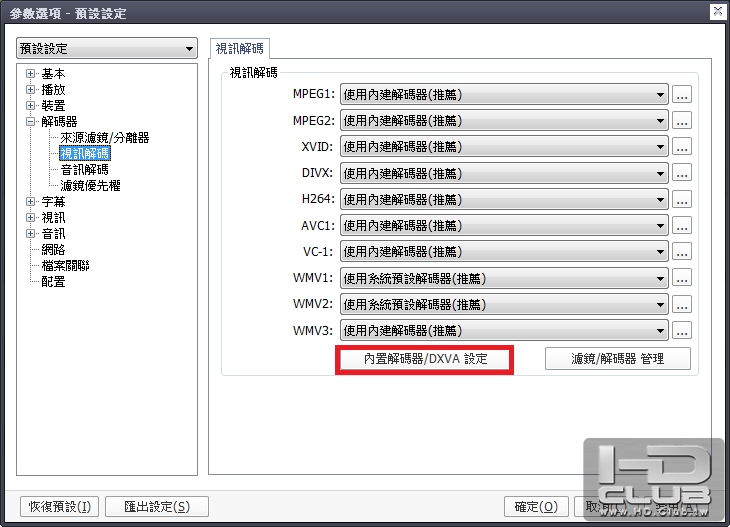Select the 播放 category label
Screen dimensions: 730x527
pyautogui.click(x=53, y=89)
